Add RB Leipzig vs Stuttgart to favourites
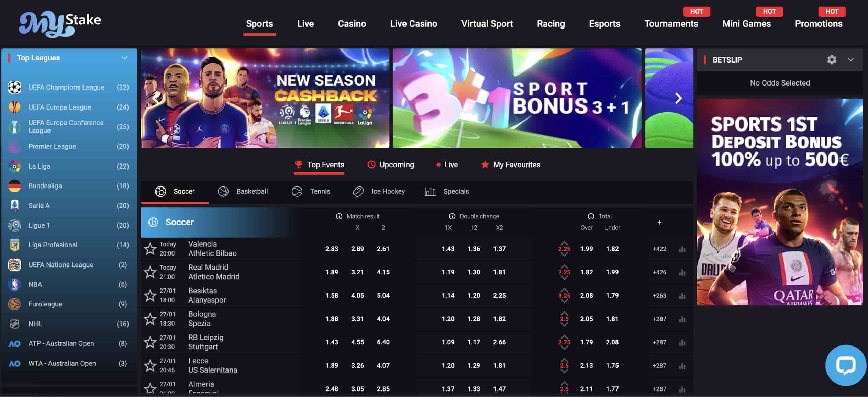Screen dimensions: 868x397 (x=150, y=342)
